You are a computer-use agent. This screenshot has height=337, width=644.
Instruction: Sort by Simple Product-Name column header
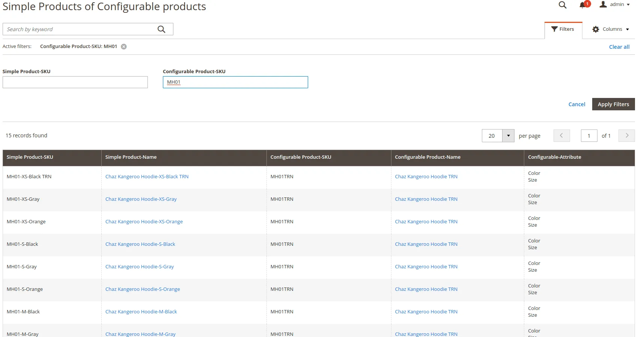131,157
